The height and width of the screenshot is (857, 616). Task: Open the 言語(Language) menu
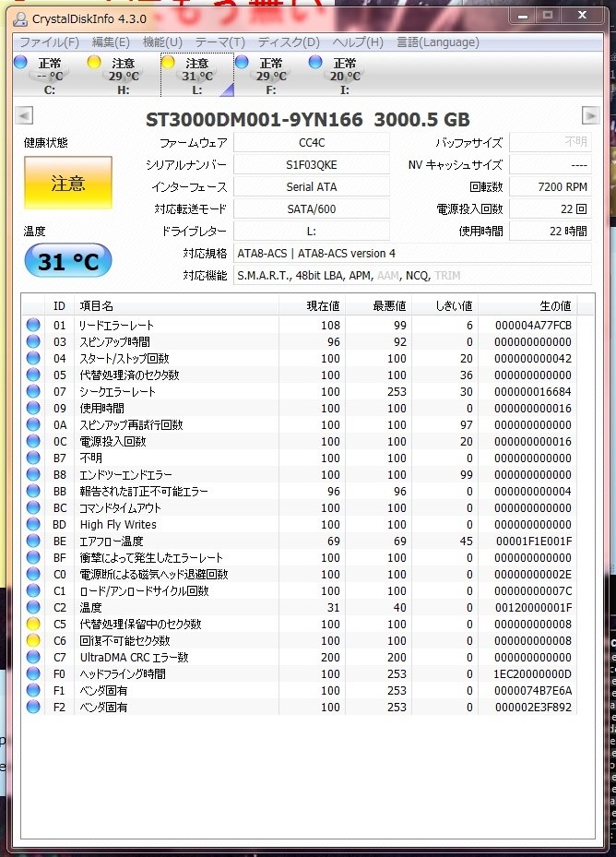(x=438, y=42)
